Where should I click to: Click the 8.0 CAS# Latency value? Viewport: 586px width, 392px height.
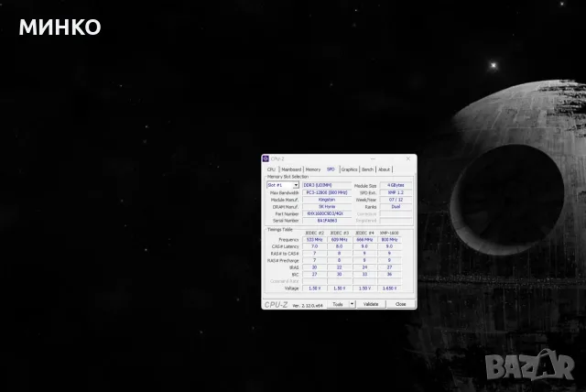coord(340,246)
